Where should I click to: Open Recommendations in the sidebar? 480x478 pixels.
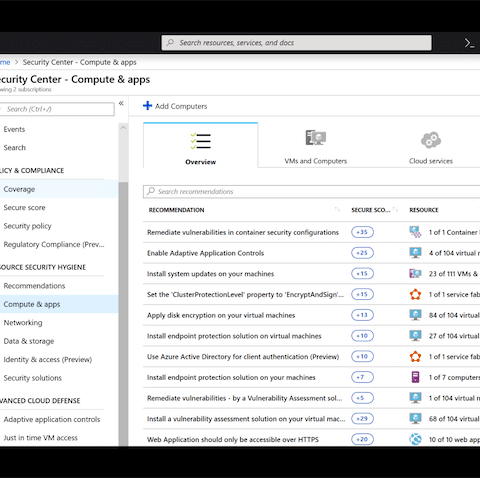(34, 286)
